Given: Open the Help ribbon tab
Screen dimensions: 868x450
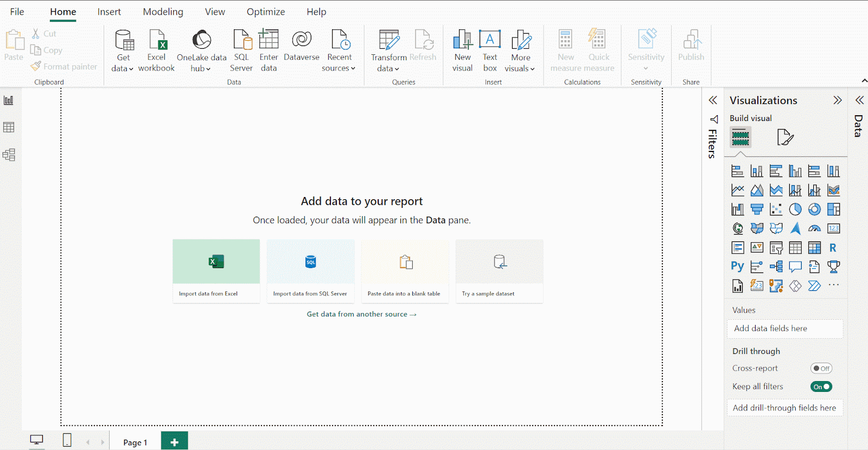Looking at the screenshot, I should 316,12.
